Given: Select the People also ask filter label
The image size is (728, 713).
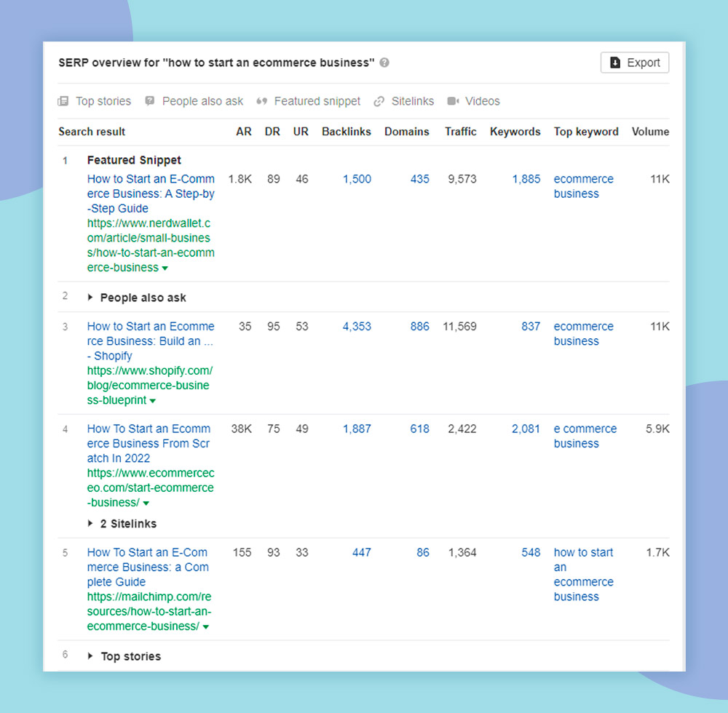Looking at the screenshot, I should coord(202,101).
